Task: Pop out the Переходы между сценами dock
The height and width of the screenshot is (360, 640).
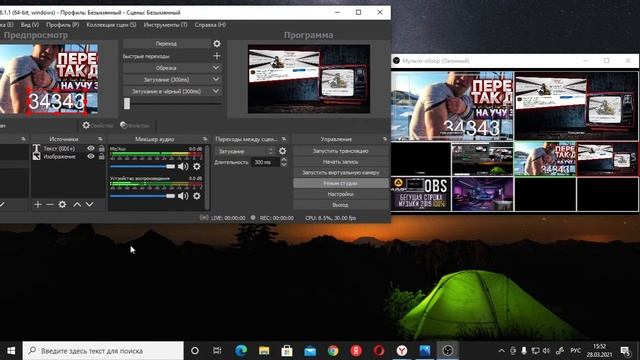Action: coord(284,139)
